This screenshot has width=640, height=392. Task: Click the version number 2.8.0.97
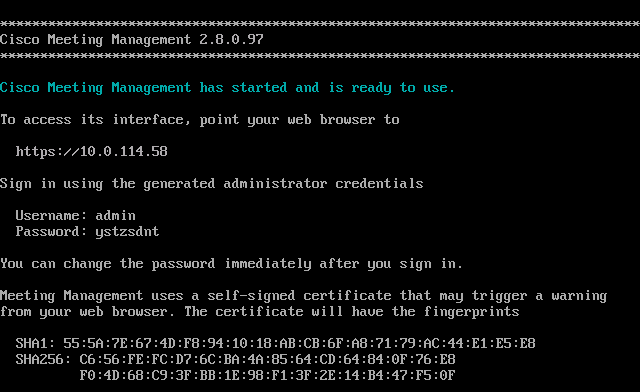click(x=231, y=40)
